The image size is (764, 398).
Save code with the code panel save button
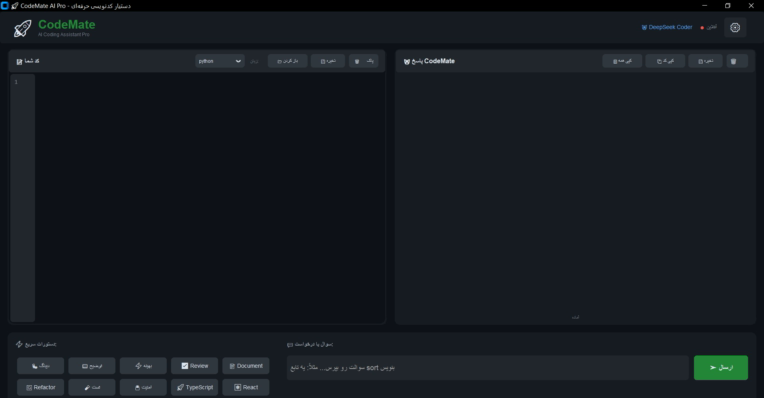pos(328,61)
